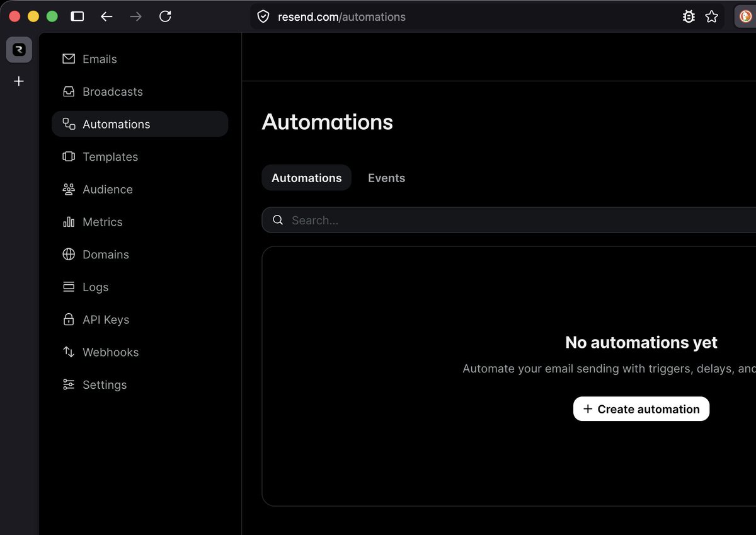Open Settings in the sidebar
The width and height of the screenshot is (756, 535).
click(140, 384)
